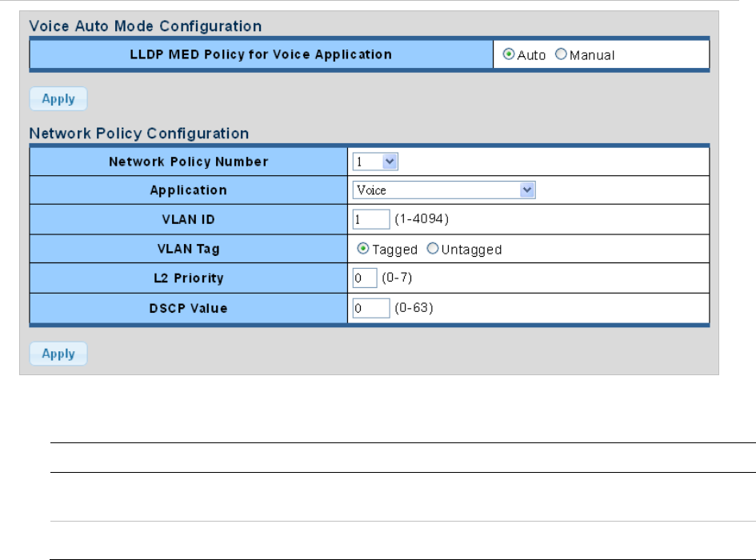Click the LLDP MED Policy label cell

pyautogui.click(x=261, y=55)
